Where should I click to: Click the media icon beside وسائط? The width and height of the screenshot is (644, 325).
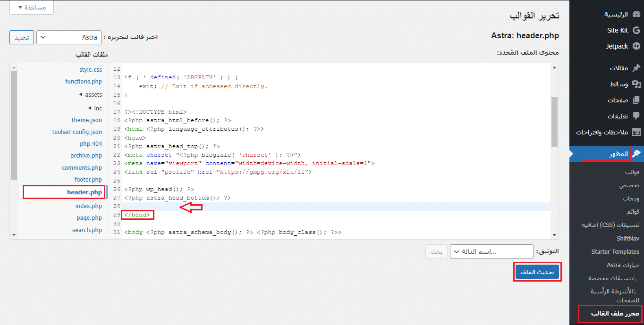pos(636,84)
